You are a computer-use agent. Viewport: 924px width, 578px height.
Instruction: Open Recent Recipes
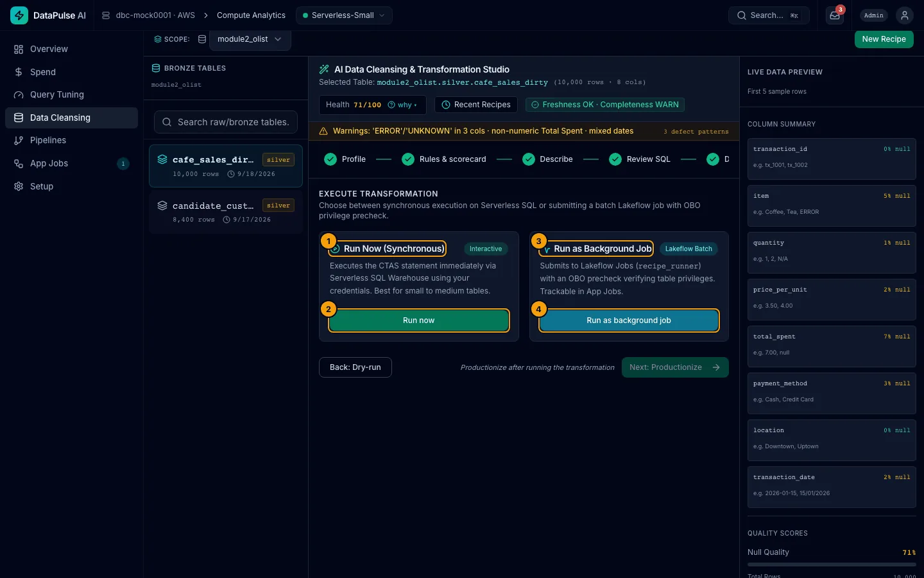coord(476,105)
